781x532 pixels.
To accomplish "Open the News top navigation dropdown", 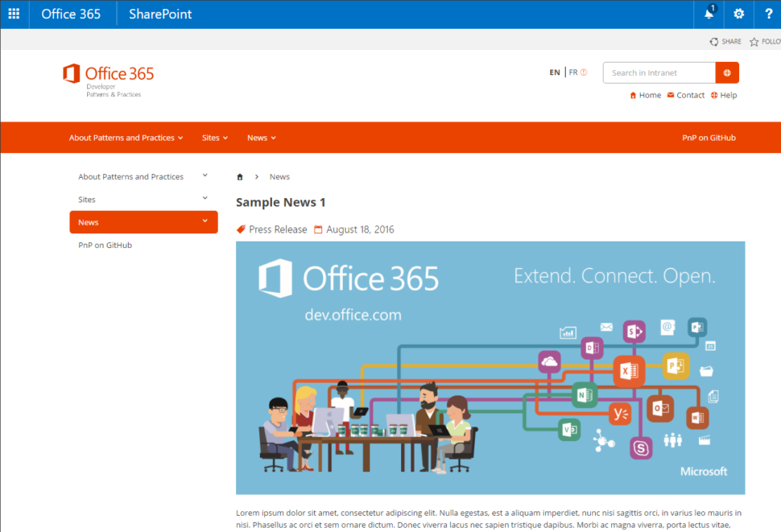I will (262, 138).
